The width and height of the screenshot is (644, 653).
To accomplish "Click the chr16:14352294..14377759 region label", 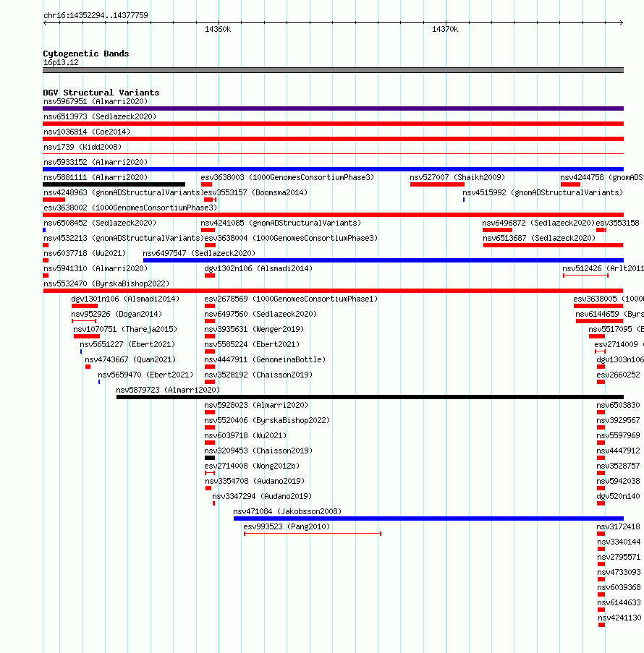I will pos(96,15).
